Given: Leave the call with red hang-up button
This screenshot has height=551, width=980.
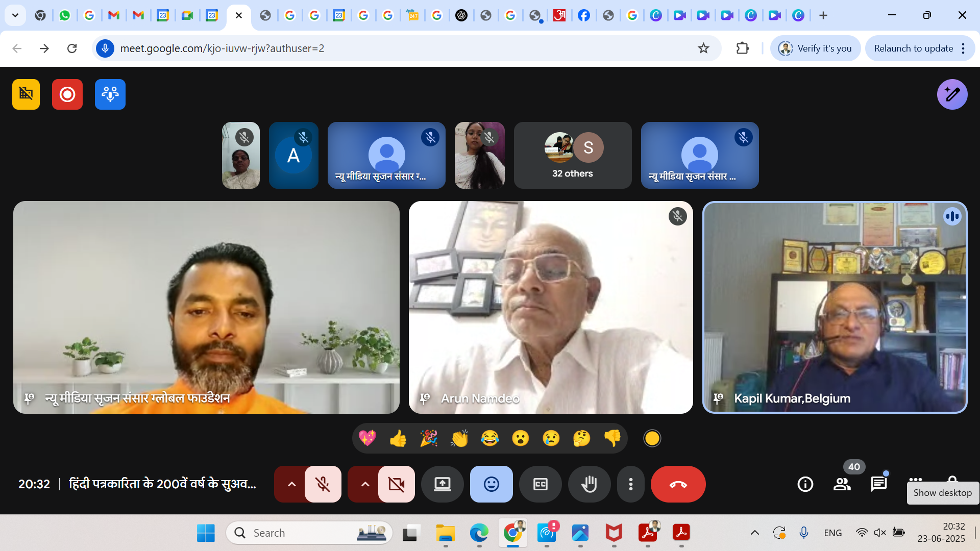Looking at the screenshot, I should [678, 484].
